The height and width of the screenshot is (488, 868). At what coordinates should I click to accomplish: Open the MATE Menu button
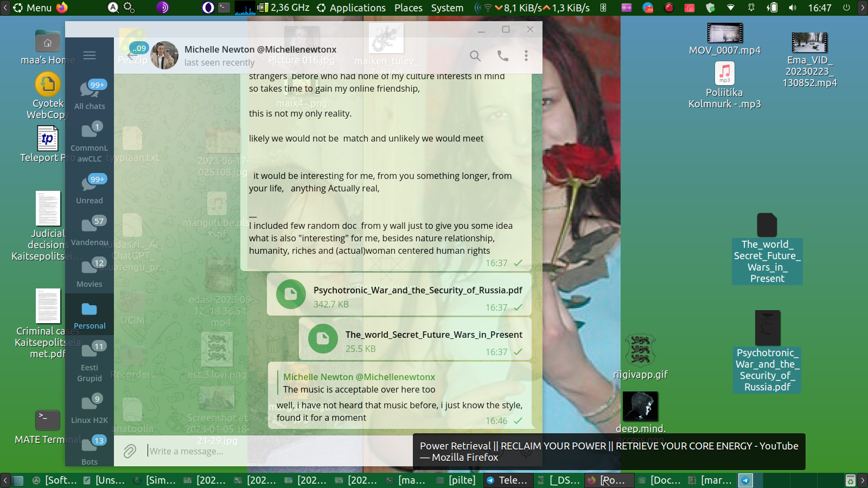point(33,8)
